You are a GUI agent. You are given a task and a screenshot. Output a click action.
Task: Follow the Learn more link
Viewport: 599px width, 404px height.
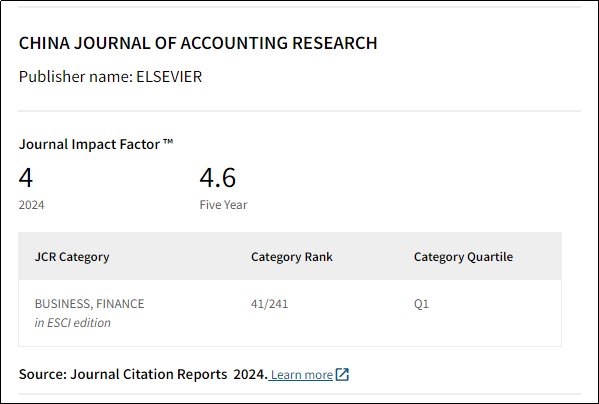click(x=301, y=375)
